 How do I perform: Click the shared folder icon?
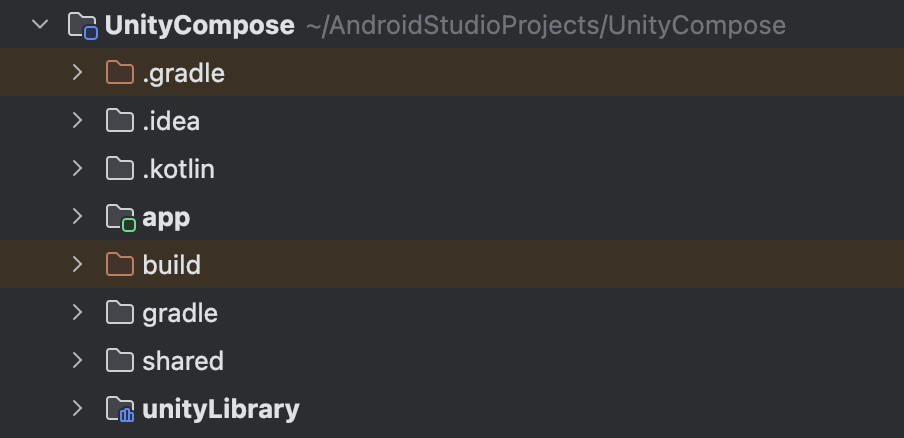120,361
